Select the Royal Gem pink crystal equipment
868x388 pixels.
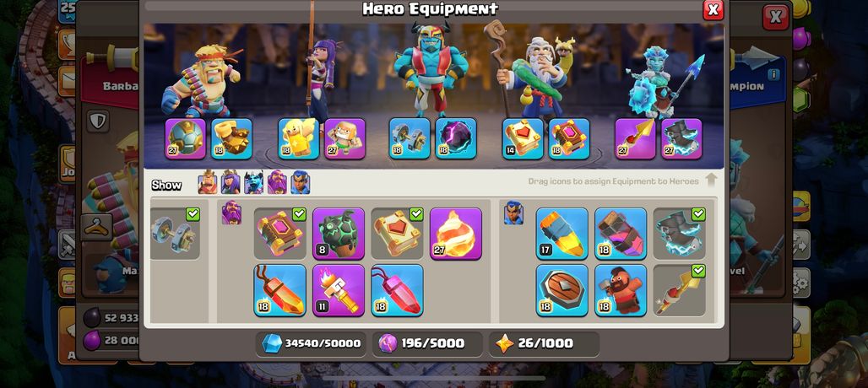[397, 290]
